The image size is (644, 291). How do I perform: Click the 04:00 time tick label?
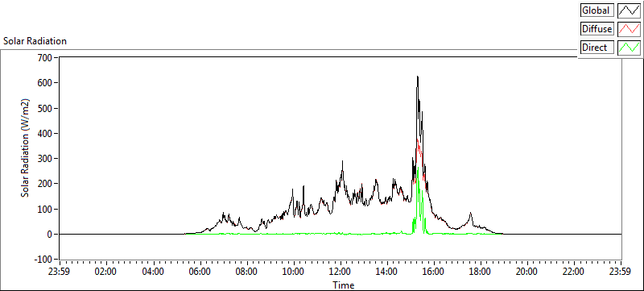point(154,272)
